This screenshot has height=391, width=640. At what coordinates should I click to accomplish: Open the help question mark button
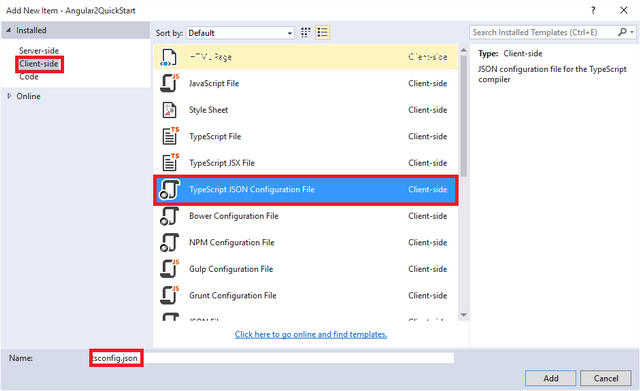593,10
